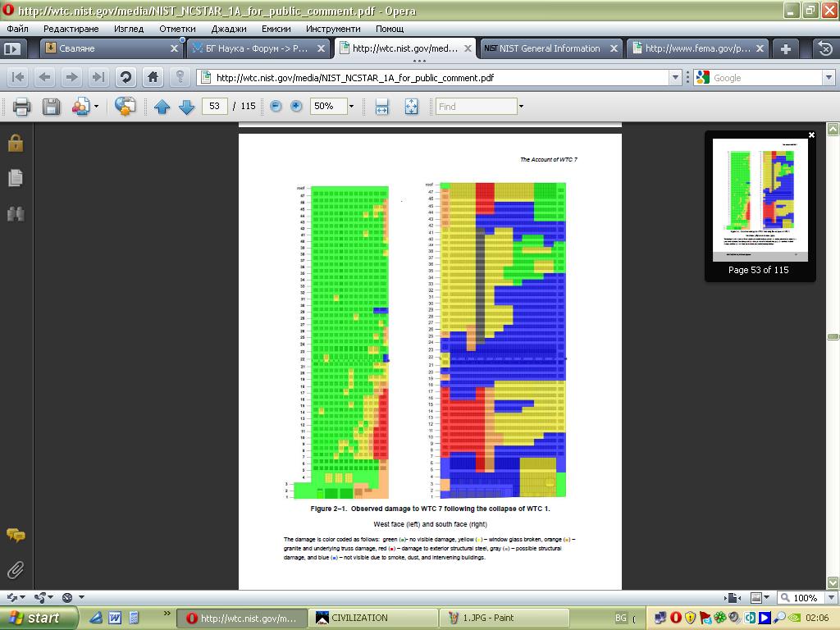The width and height of the screenshot is (840, 630).
Task: Click the browser Back arrow
Action: (45, 78)
